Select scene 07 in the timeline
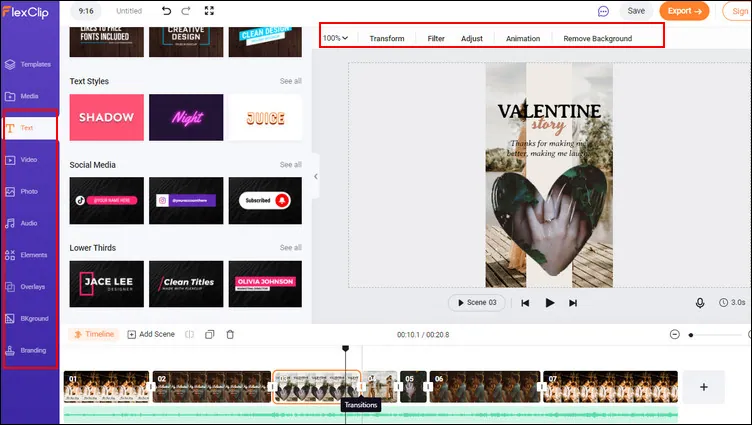 (611, 387)
